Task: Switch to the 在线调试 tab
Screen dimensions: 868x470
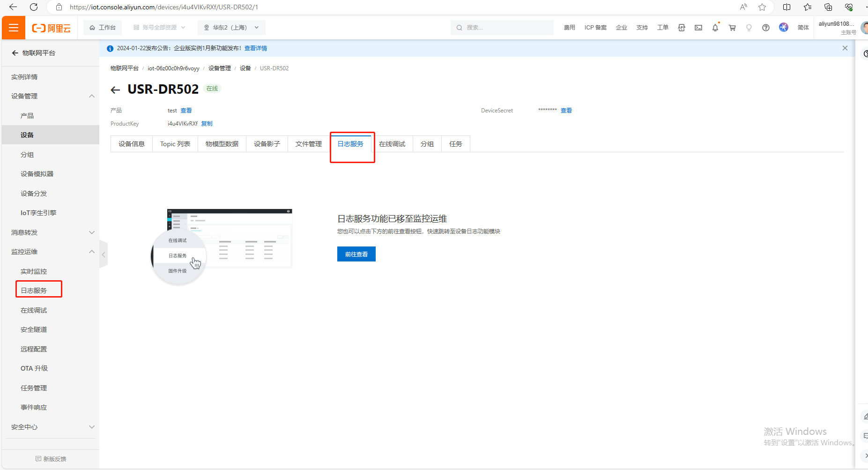Action: (x=392, y=144)
